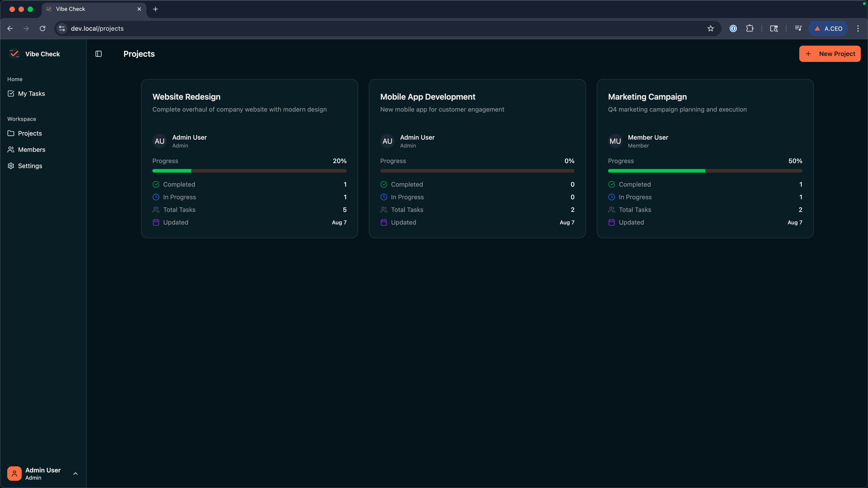The image size is (868, 488).
Task: Open the Marketing Campaign project title
Action: tap(647, 97)
